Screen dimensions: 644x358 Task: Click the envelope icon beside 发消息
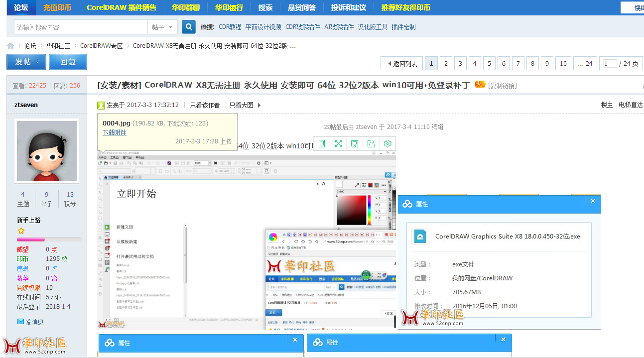click(x=20, y=322)
